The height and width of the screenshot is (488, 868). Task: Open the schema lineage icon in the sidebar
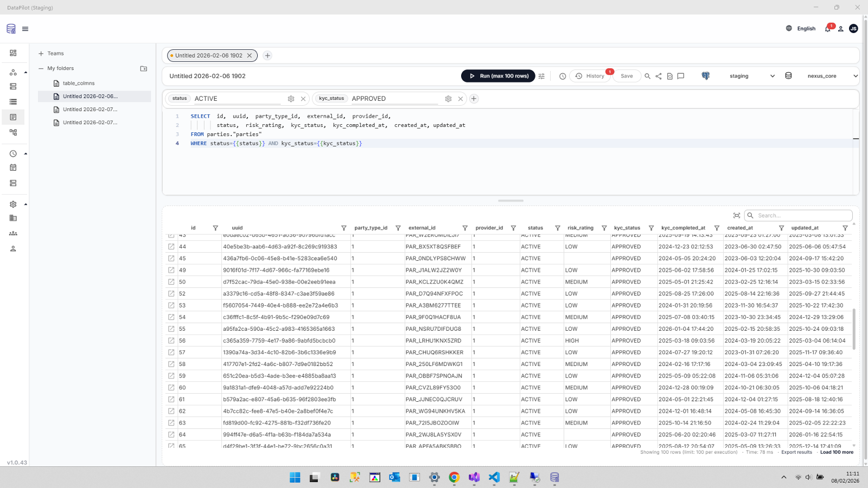pyautogui.click(x=14, y=132)
